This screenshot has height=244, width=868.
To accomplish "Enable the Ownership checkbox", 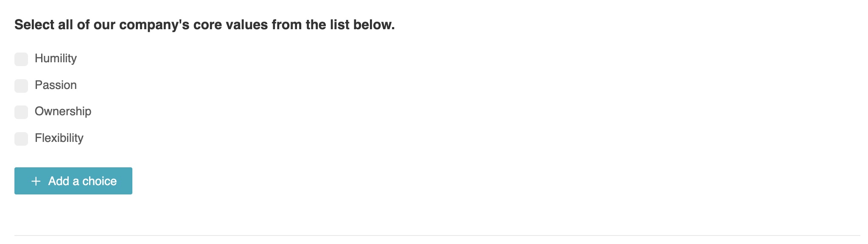I will [x=21, y=112].
